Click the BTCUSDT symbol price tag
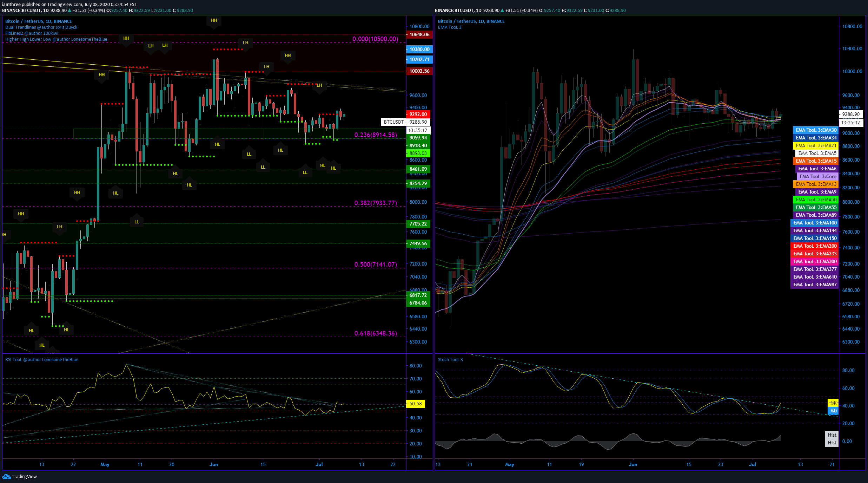Image resolution: width=868 pixels, height=483 pixels. (x=393, y=122)
